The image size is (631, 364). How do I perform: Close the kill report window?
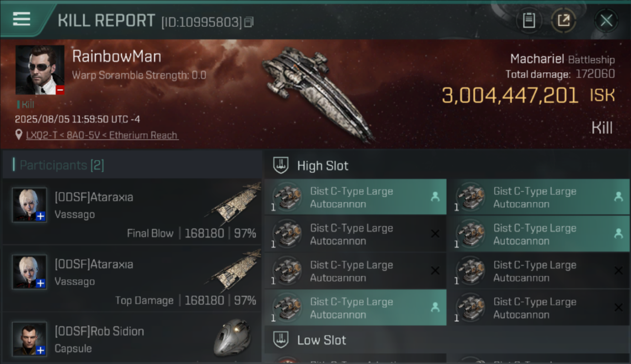606,20
